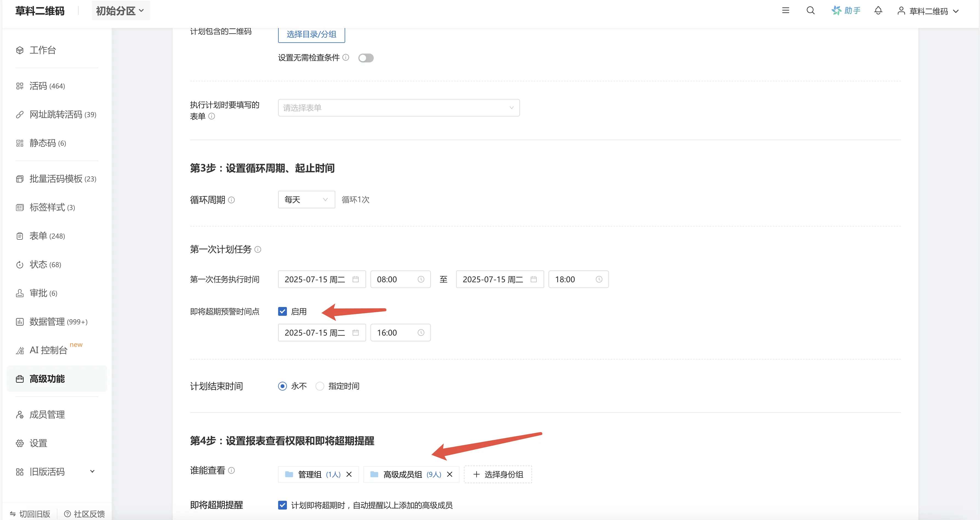Click info icon next to 谁能查看
Viewport: 980px width, 520px height.
pos(231,471)
